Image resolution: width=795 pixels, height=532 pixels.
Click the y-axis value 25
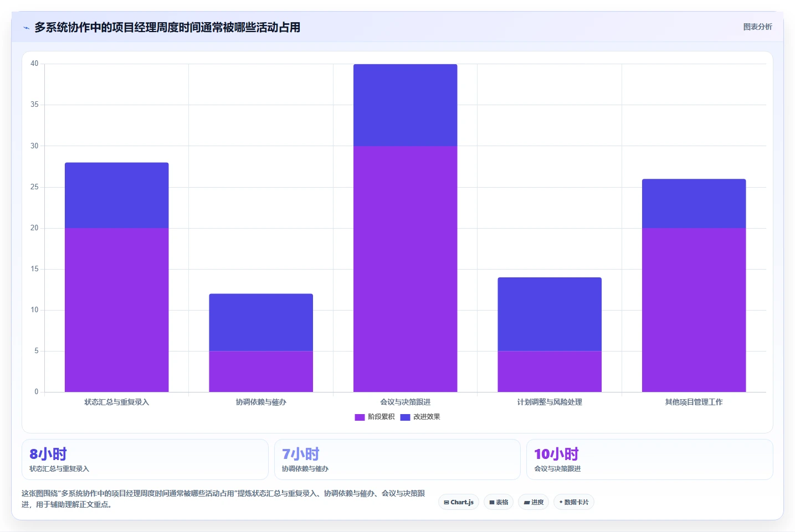pos(34,187)
